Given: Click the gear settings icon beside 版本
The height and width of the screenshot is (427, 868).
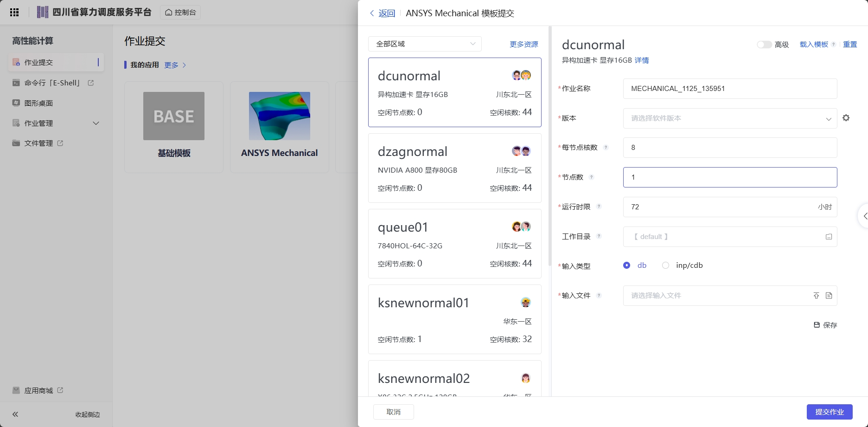Looking at the screenshot, I should [x=846, y=118].
